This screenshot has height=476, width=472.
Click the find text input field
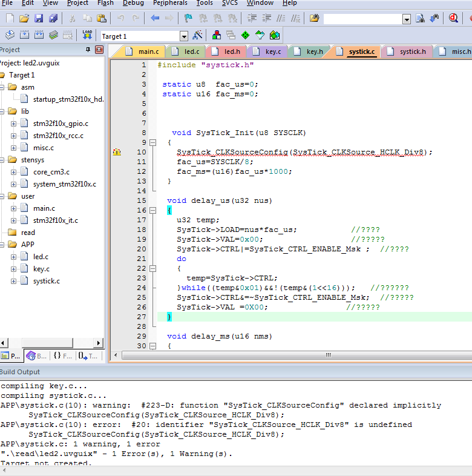(363, 19)
